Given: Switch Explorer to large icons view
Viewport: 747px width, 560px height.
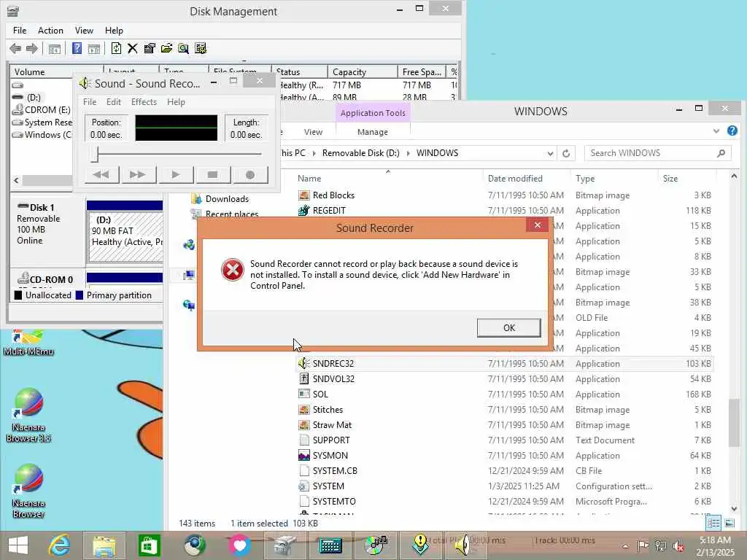Looking at the screenshot, I should 729,523.
